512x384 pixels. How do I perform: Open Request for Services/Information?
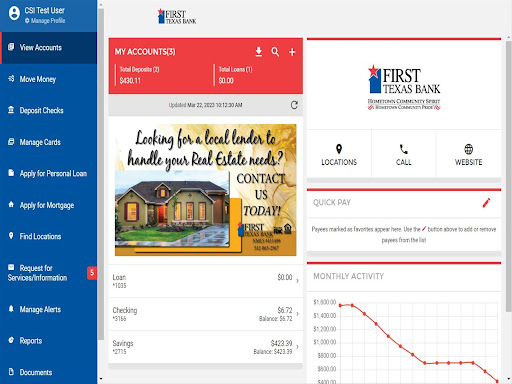[49, 273]
